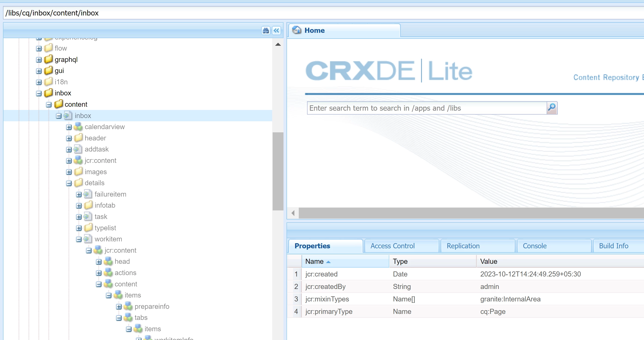Collapse the workitem node
This screenshot has width=644, height=340.
[79, 239]
